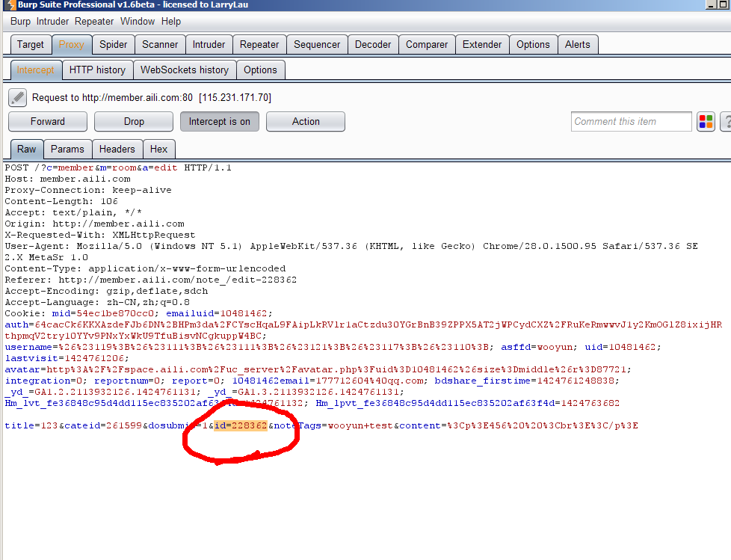The width and height of the screenshot is (731, 560).
Task: Select the Raw view tab
Action: pyautogui.click(x=27, y=150)
